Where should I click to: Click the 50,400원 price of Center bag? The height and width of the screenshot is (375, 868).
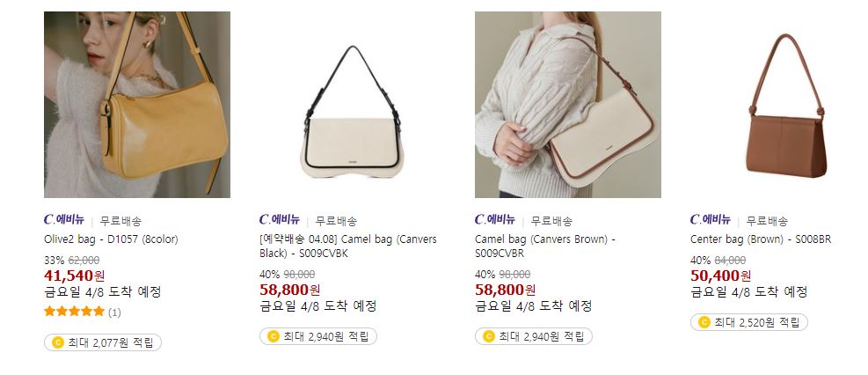(721, 276)
